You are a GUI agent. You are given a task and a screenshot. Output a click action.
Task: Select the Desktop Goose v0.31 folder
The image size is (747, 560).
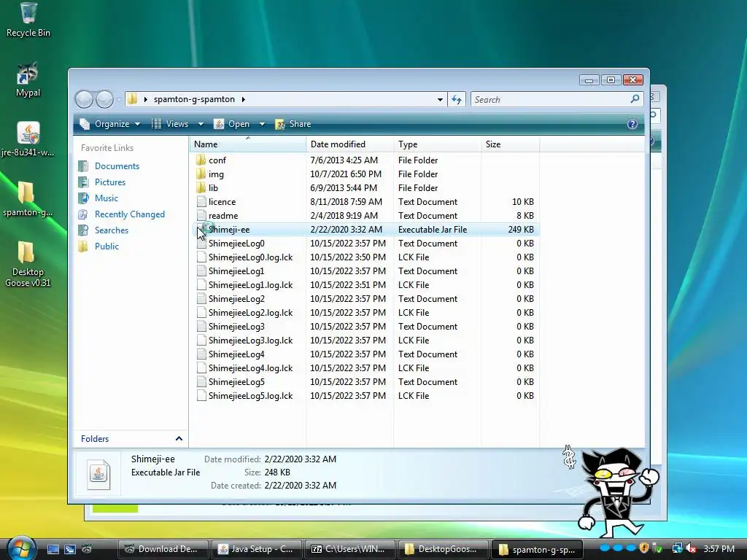click(27, 264)
